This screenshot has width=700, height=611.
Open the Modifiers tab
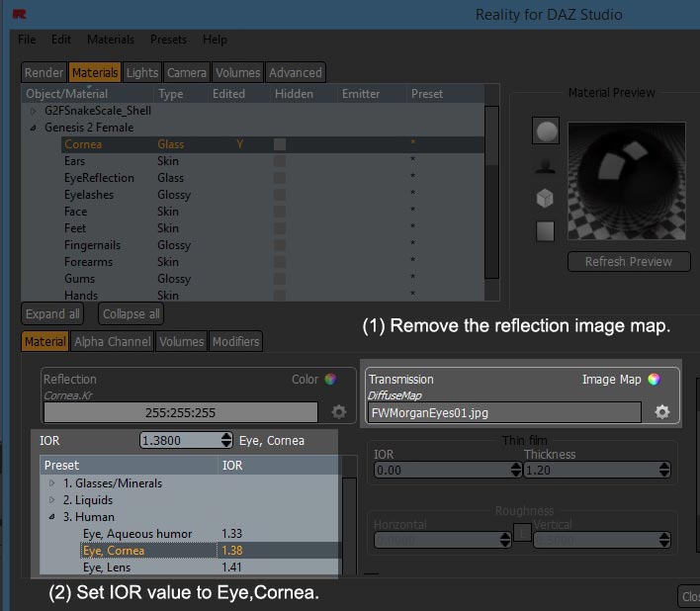235,341
